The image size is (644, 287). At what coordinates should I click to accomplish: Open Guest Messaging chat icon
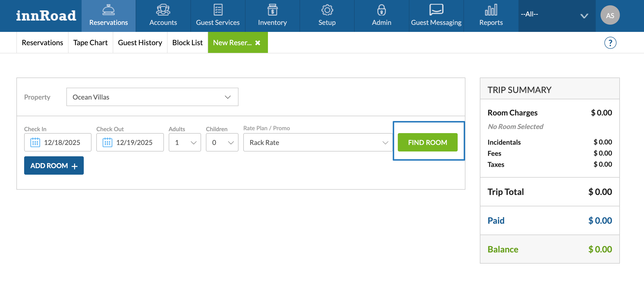(436, 10)
